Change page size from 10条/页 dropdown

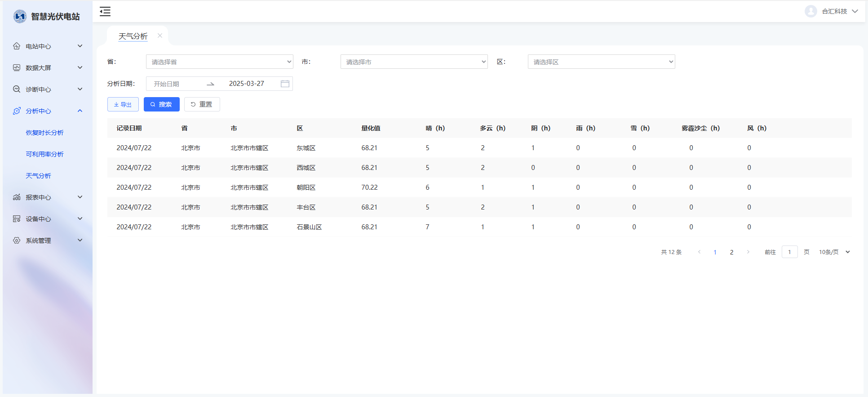pyautogui.click(x=834, y=252)
